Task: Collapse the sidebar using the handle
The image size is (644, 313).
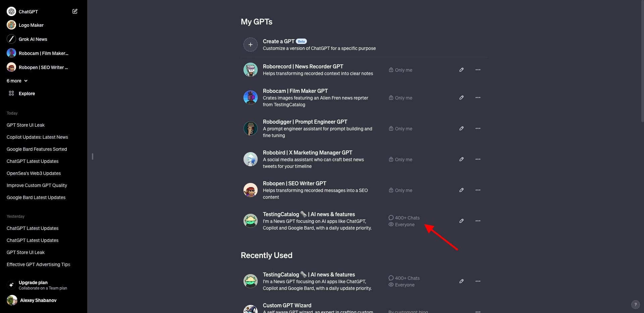Action: pyautogui.click(x=92, y=156)
